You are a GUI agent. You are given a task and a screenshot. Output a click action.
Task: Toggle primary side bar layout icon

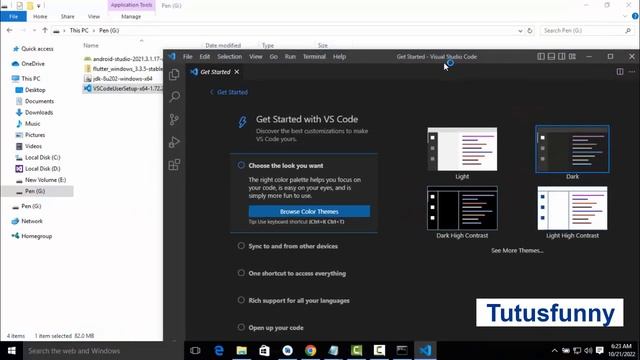(541, 56)
